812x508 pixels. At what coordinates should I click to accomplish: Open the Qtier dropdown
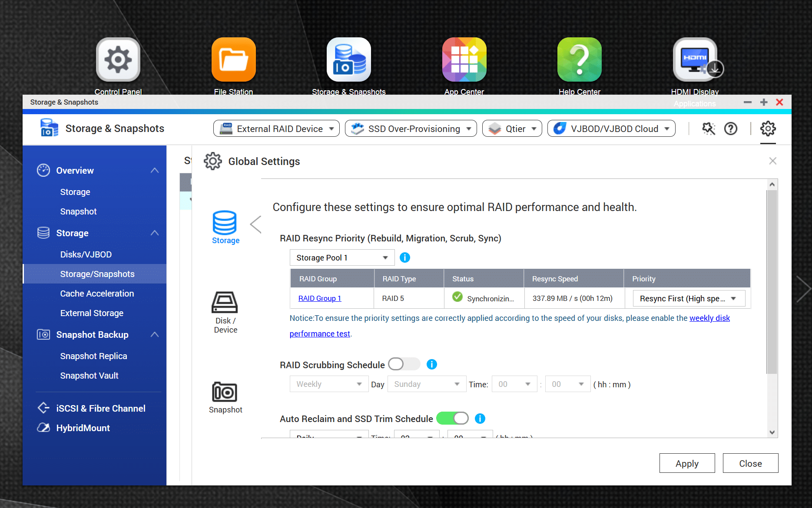pos(512,129)
